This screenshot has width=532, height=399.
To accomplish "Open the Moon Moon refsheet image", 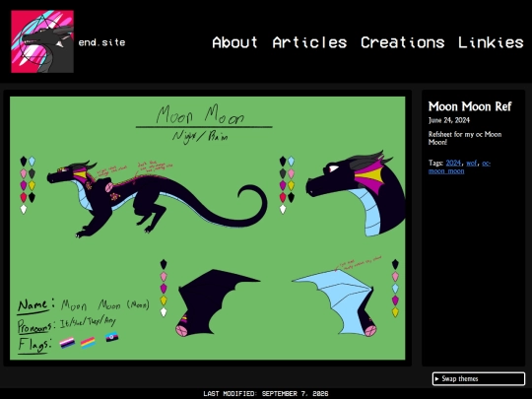I will pos(207,228).
